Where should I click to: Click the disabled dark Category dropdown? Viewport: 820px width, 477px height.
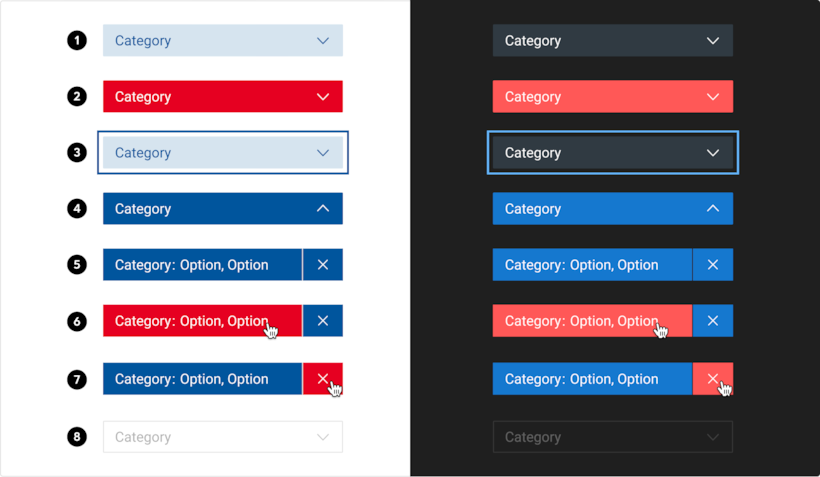612,437
